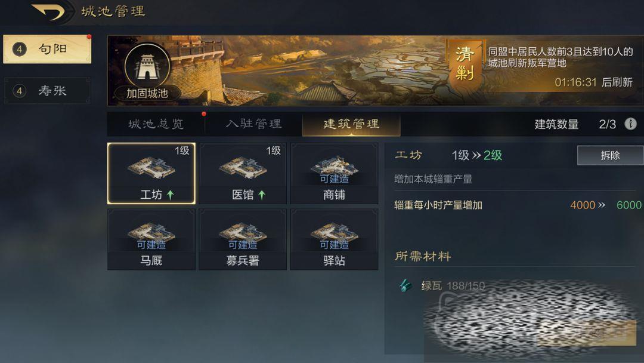Select the 句阳 city in sidebar
Viewport: 644px width, 363px height.
[x=47, y=50]
